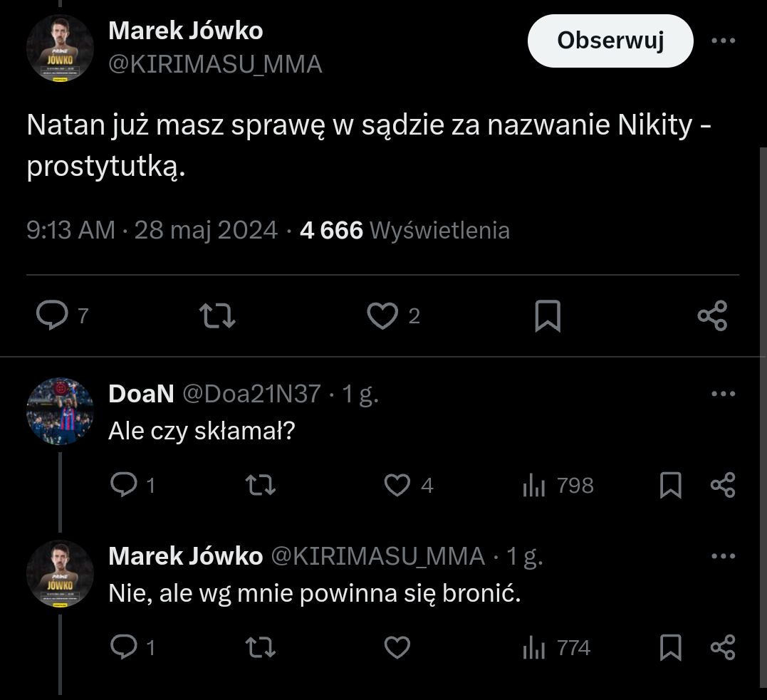Image resolution: width=767 pixels, height=700 pixels.
Task: Open the @KIRIMASU_MMA handle in the header
Action: click(x=215, y=65)
